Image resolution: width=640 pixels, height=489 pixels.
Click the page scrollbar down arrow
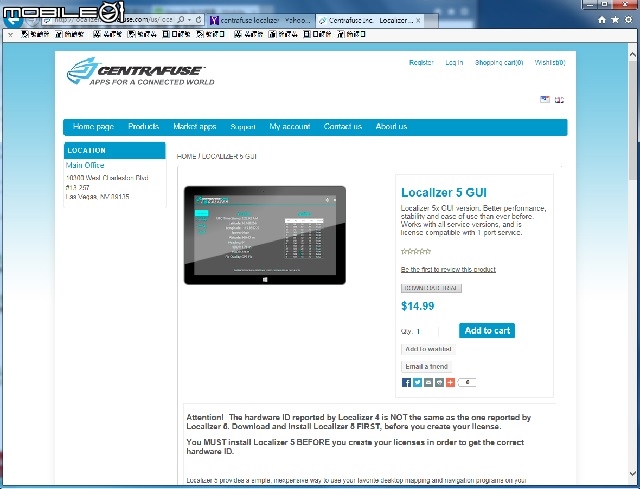coord(633,473)
